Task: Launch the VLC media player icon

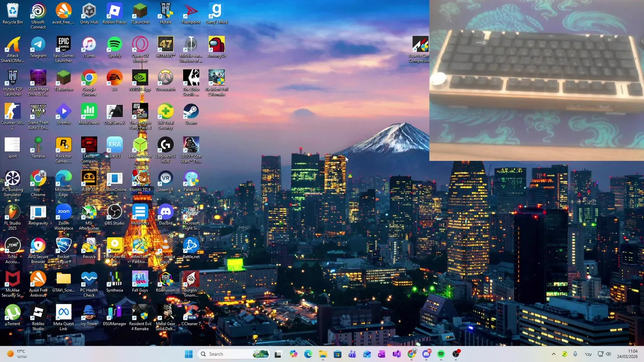Action: (x=166, y=250)
